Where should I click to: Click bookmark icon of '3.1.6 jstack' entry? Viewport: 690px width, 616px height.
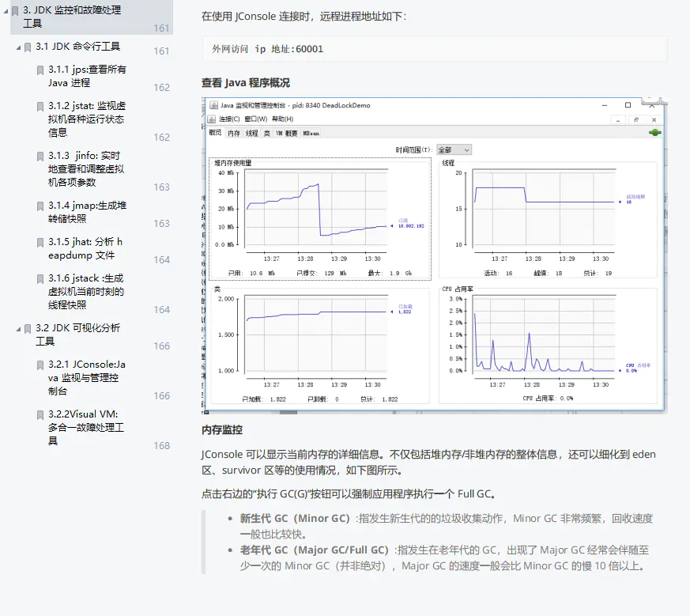click(40, 279)
